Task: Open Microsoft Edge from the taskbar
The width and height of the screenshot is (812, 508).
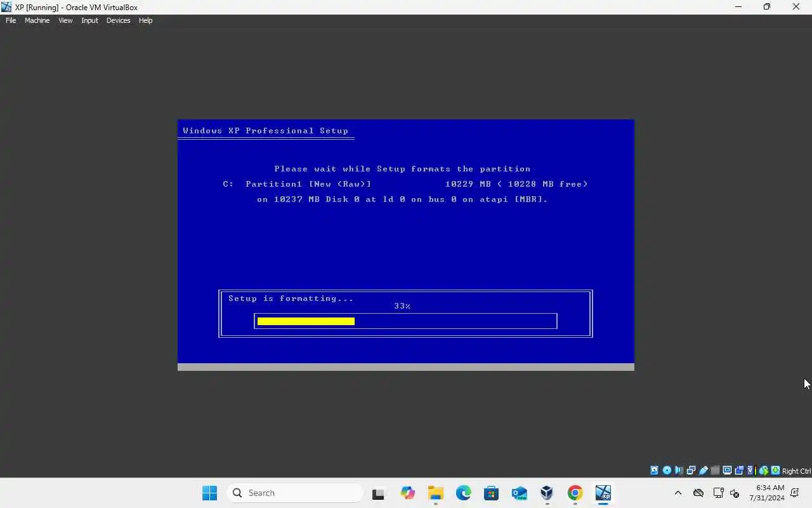Action: click(463, 493)
